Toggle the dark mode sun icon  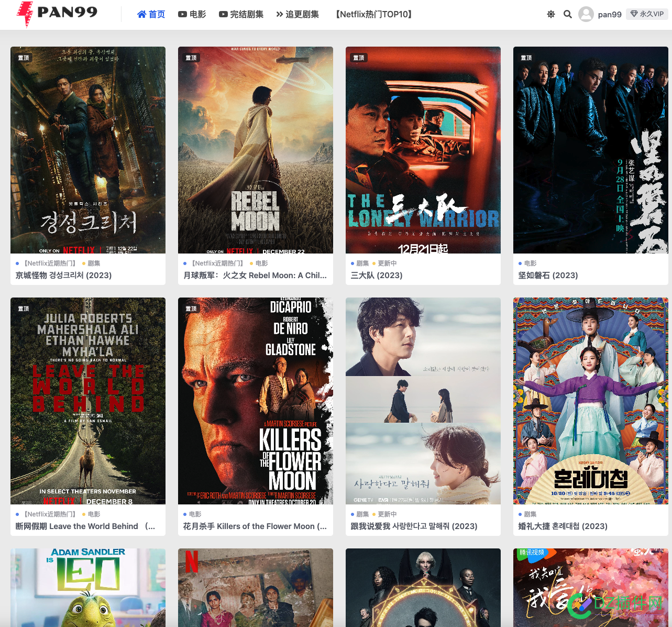551,14
